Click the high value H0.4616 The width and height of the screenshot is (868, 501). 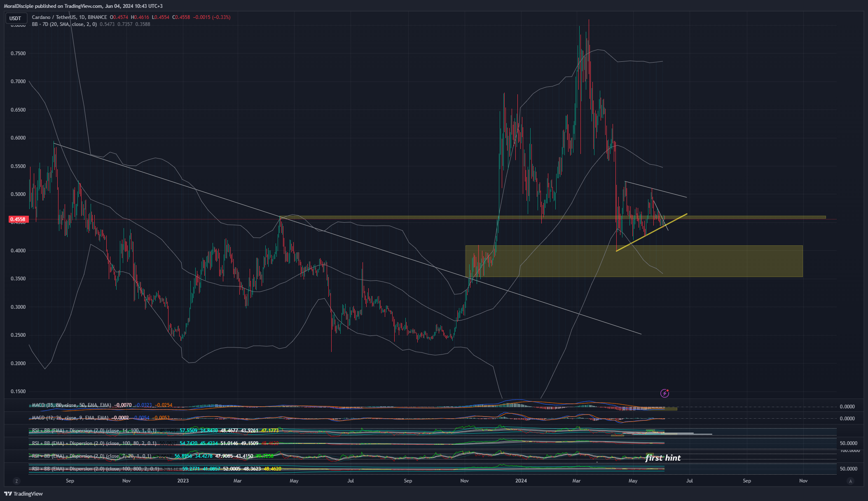(x=140, y=17)
